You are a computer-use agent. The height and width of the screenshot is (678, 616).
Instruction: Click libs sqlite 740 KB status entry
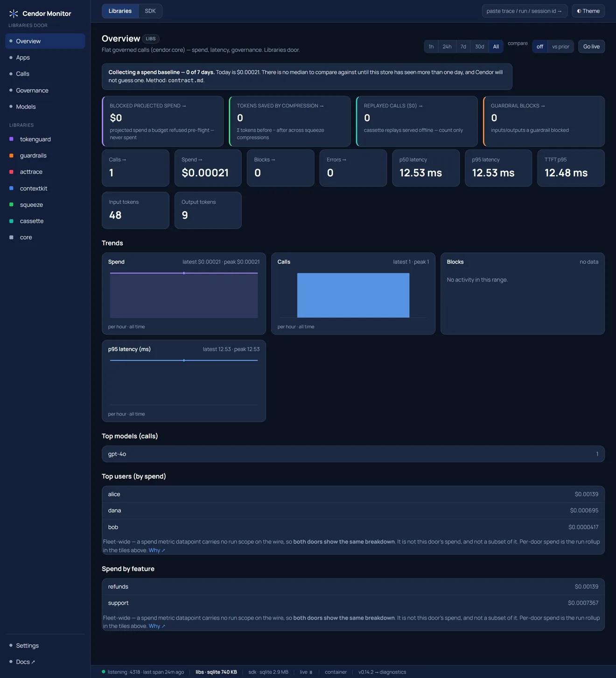point(216,672)
